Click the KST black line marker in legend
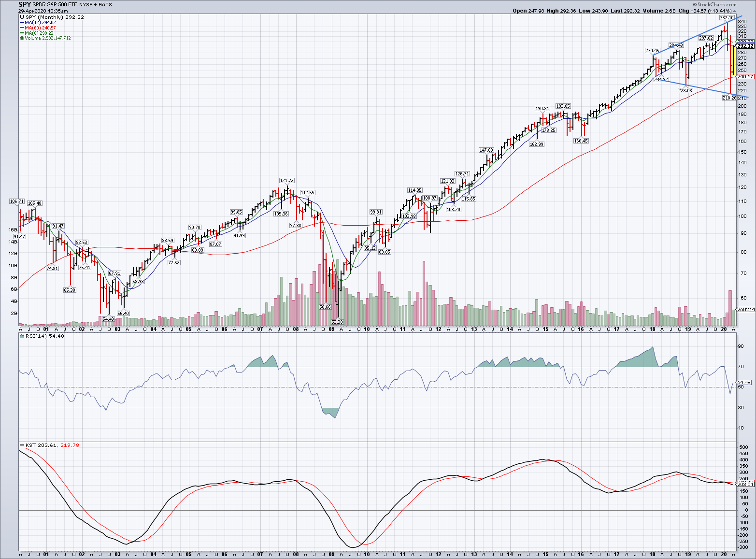The image size is (756, 559). pyautogui.click(x=22, y=445)
